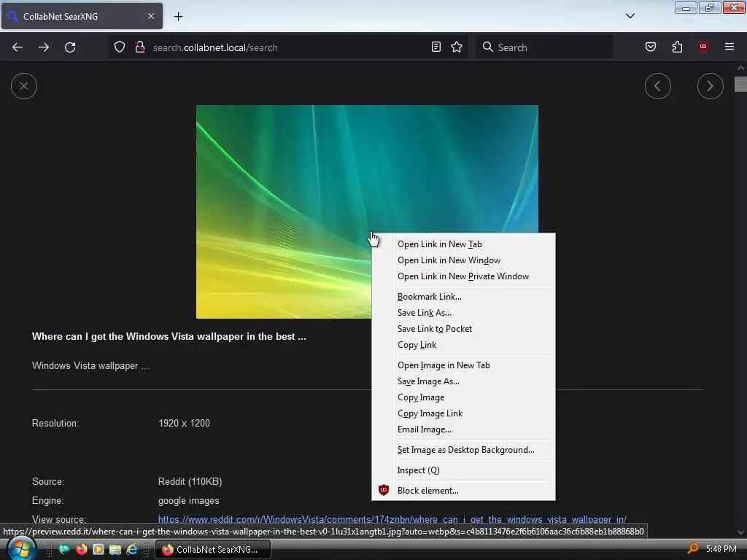Choose Open Image in New Tab
Viewport: 747px width, 560px height.
click(463, 365)
